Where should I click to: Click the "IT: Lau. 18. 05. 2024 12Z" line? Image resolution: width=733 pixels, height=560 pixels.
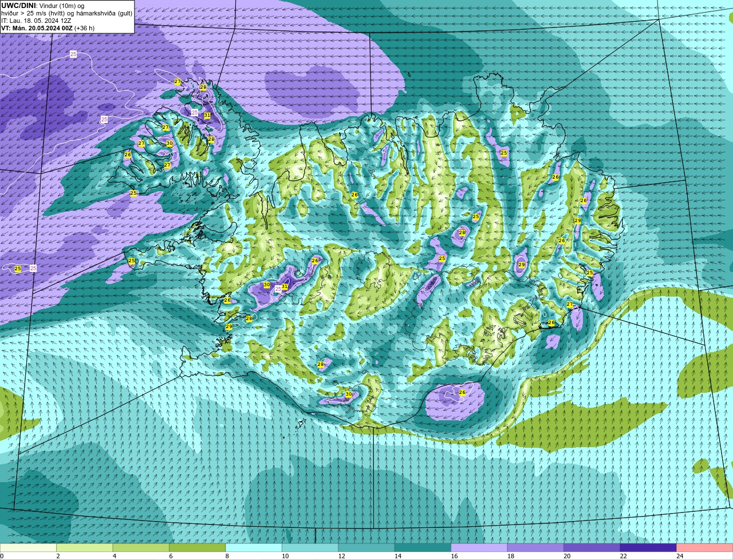[36, 21]
